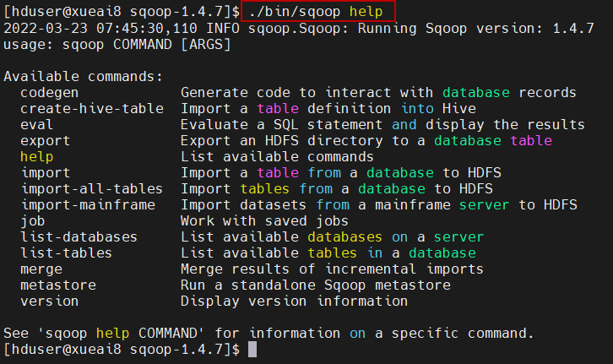Click the "Display version information" description
The image size is (613, 364).
tap(294, 301)
